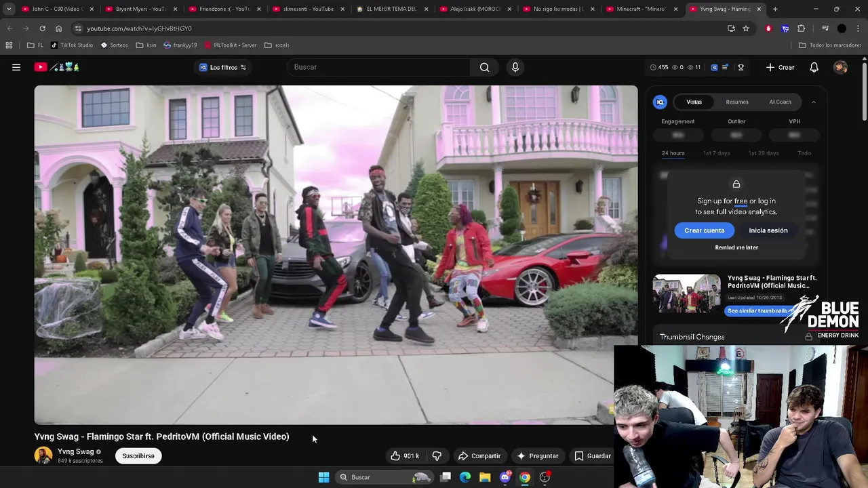Open the Crear create menu
This screenshot has height=488, width=868.
pyautogui.click(x=780, y=67)
